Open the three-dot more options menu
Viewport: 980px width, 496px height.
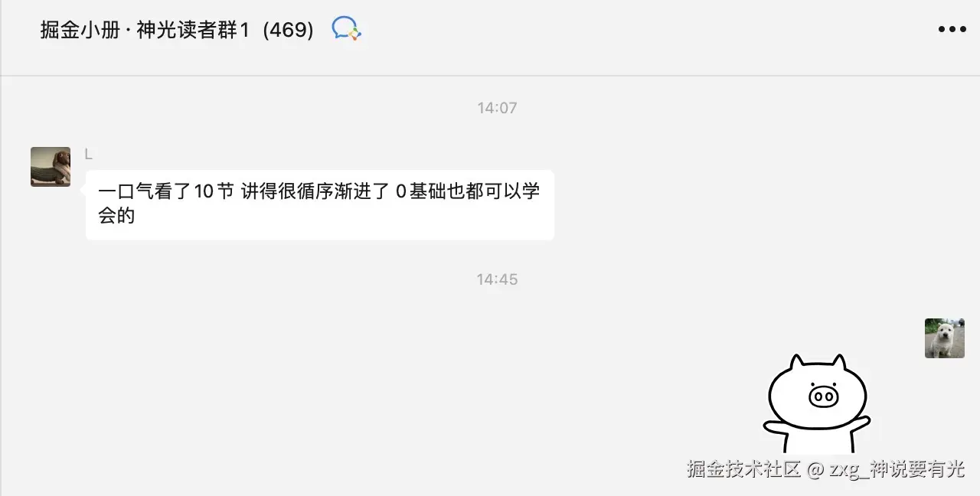(952, 30)
